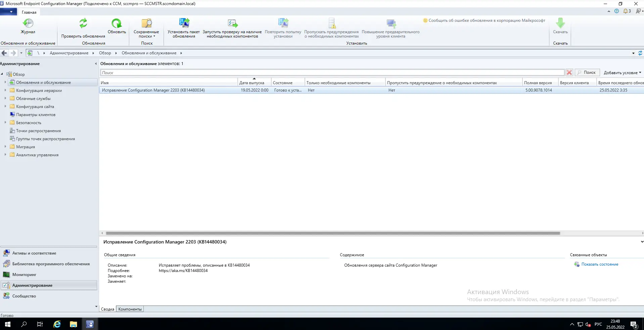The width and height of the screenshot is (644, 330).
Task: Click the horizontal scrollbar of the list
Action: click(x=333, y=233)
